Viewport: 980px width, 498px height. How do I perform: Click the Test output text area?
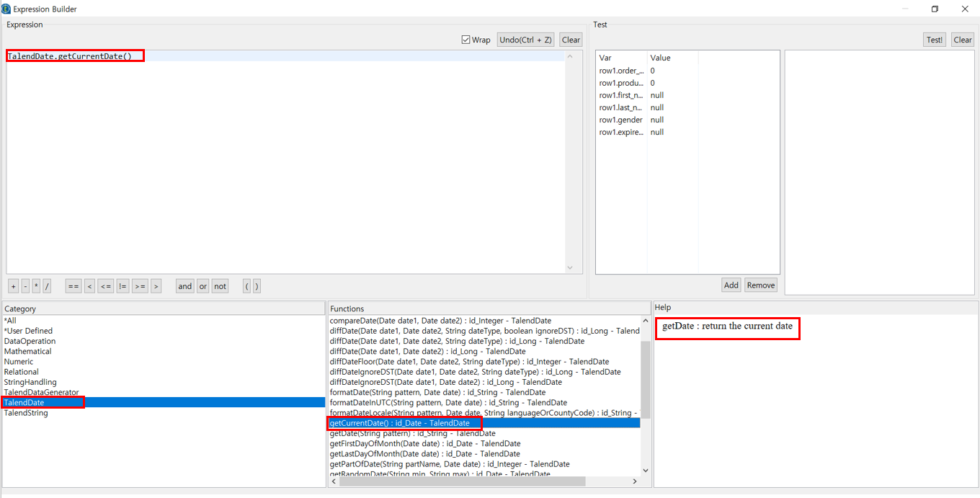[x=879, y=172]
